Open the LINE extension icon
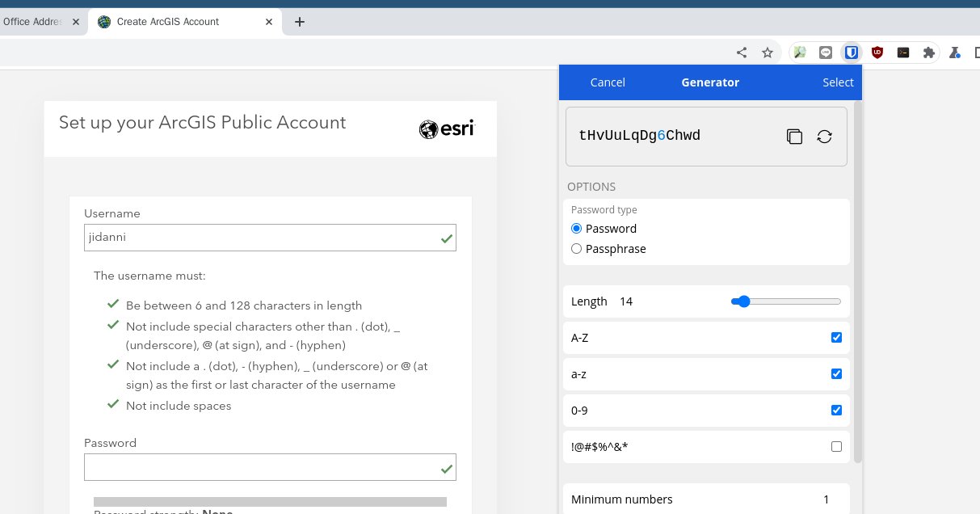Image resolution: width=980 pixels, height=514 pixels. pyautogui.click(x=825, y=53)
